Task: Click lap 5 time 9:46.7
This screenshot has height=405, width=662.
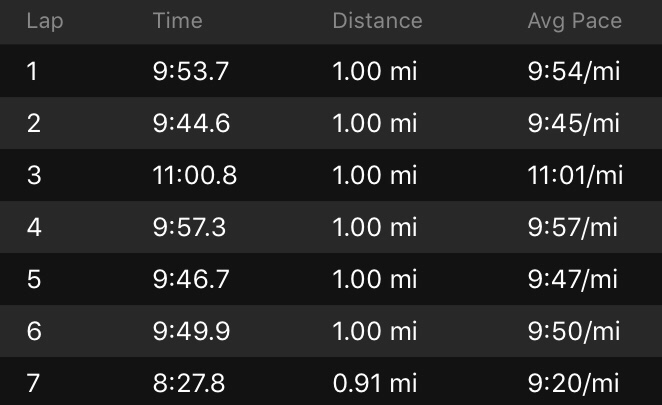Action: click(190, 280)
